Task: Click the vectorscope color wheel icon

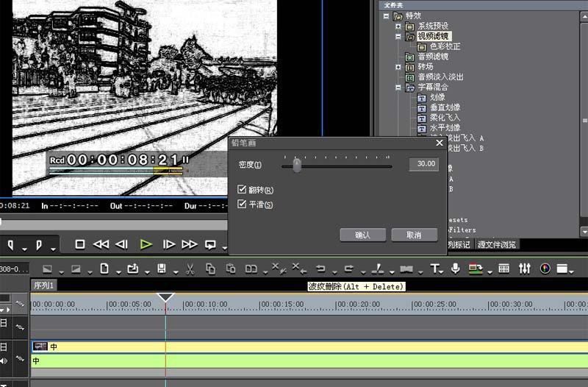Action: (x=545, y=269)
